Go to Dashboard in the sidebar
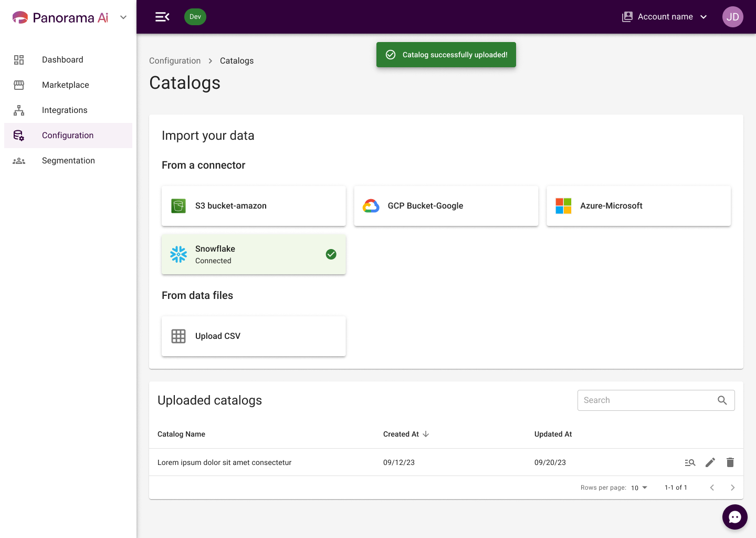 (68, 60)
